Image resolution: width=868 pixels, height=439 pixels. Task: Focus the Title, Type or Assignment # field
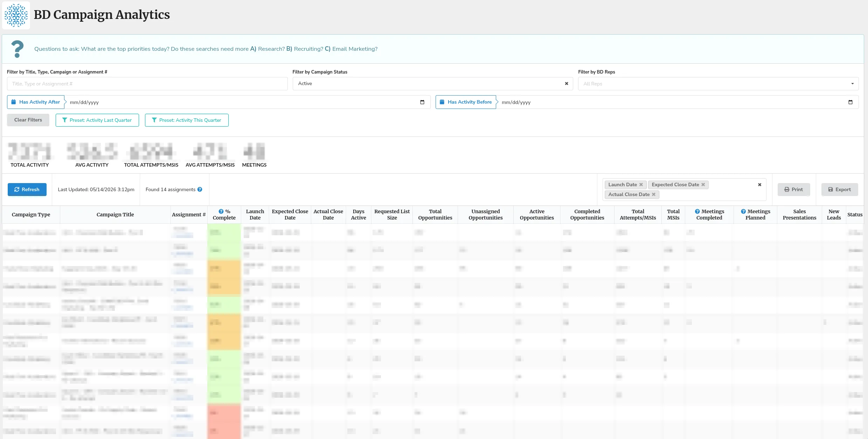pos(147,84)
